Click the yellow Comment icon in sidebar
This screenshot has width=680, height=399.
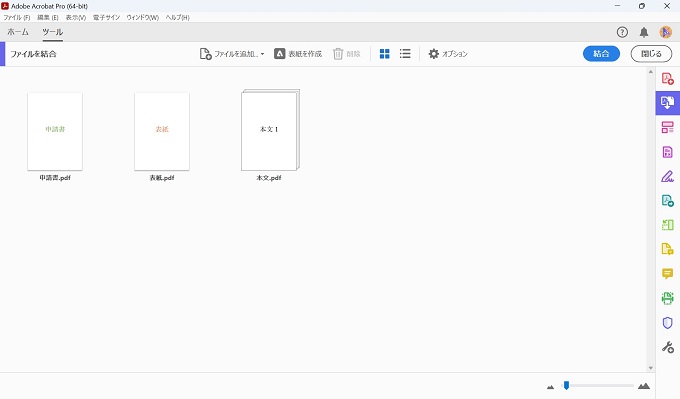667,273
